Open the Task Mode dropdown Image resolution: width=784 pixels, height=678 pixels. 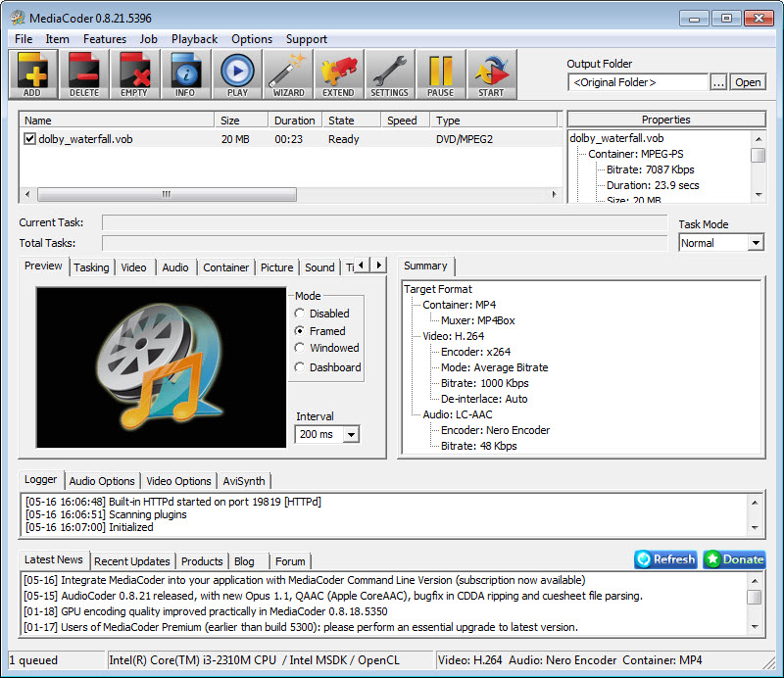[x=756, y=243]
